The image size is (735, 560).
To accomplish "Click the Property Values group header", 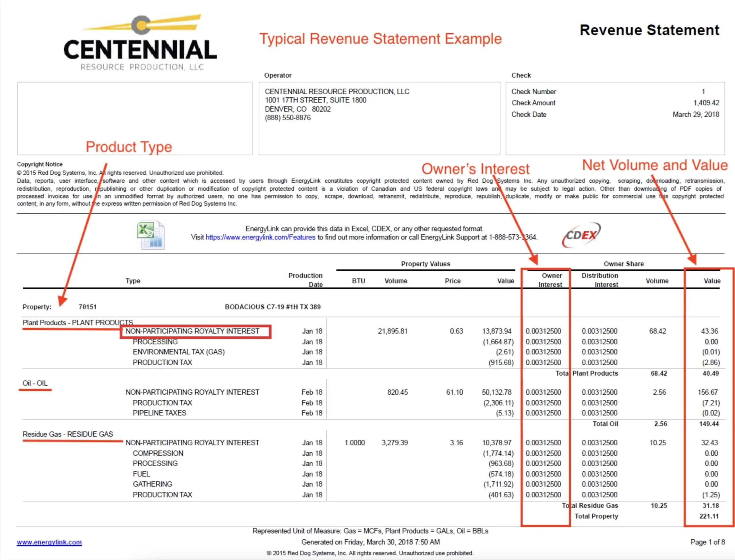I will pos(425,264).
